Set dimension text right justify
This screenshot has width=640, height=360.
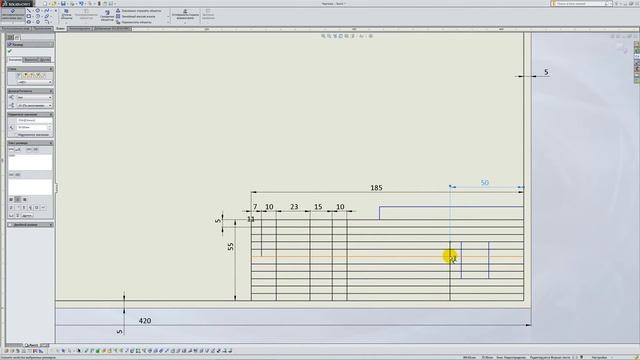24,200
